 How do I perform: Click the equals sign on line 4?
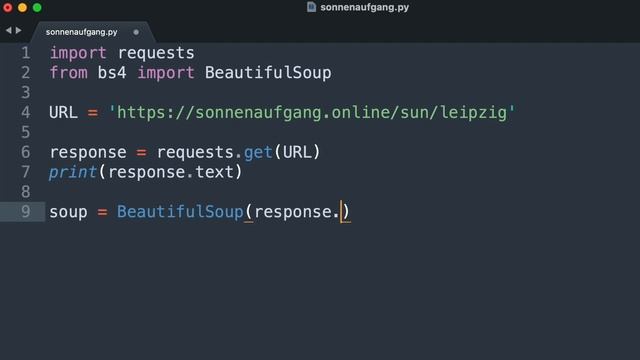pyautogui.click(x=93, y=113)
